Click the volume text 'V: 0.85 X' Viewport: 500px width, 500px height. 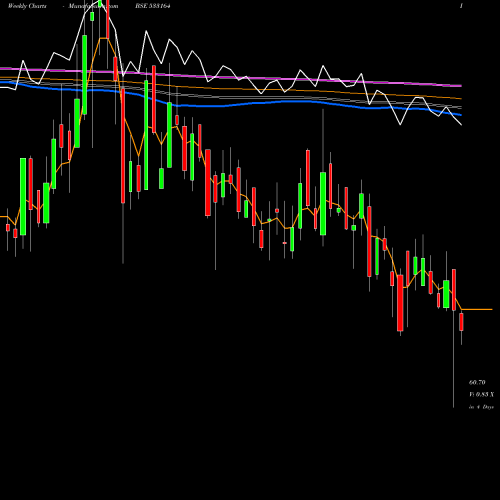(481, 395)
